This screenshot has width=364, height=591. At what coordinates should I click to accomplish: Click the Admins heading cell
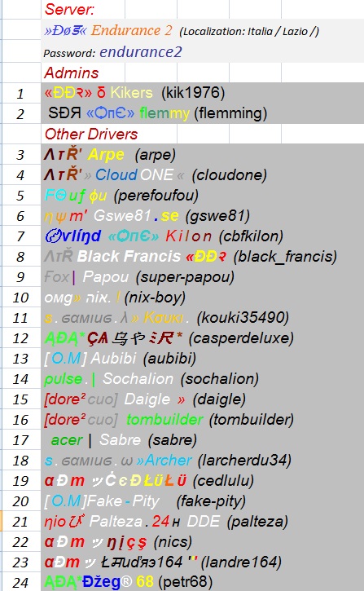click(83, 73)
